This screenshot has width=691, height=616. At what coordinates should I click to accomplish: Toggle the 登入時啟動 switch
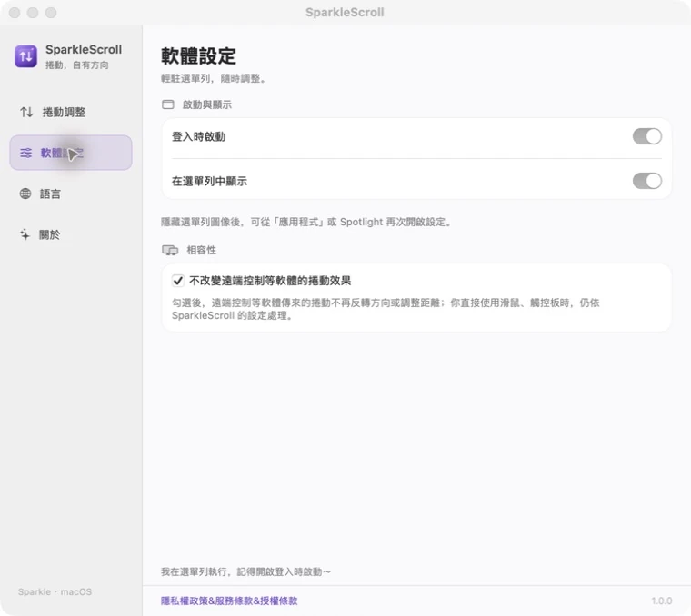click(x=647, y=136)
